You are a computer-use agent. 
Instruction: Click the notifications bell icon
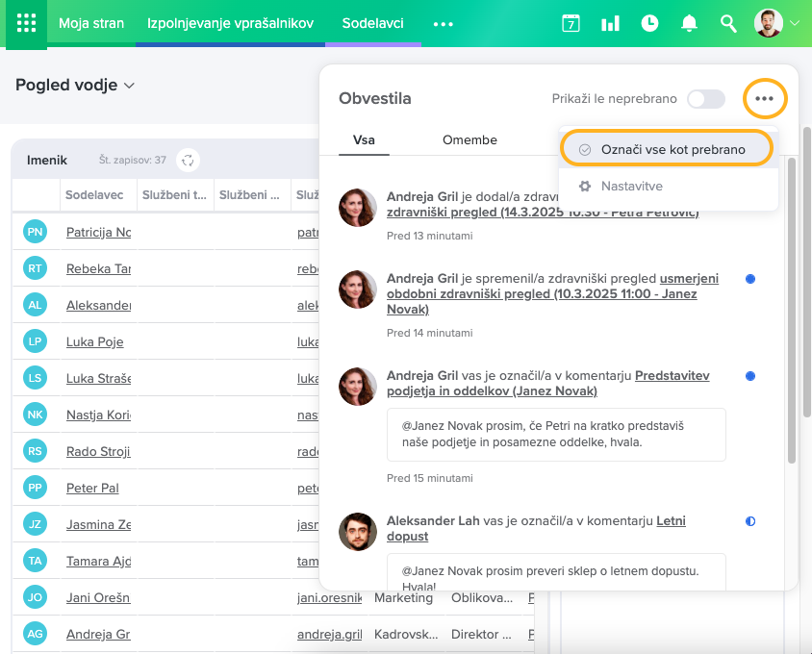(689, 23)
